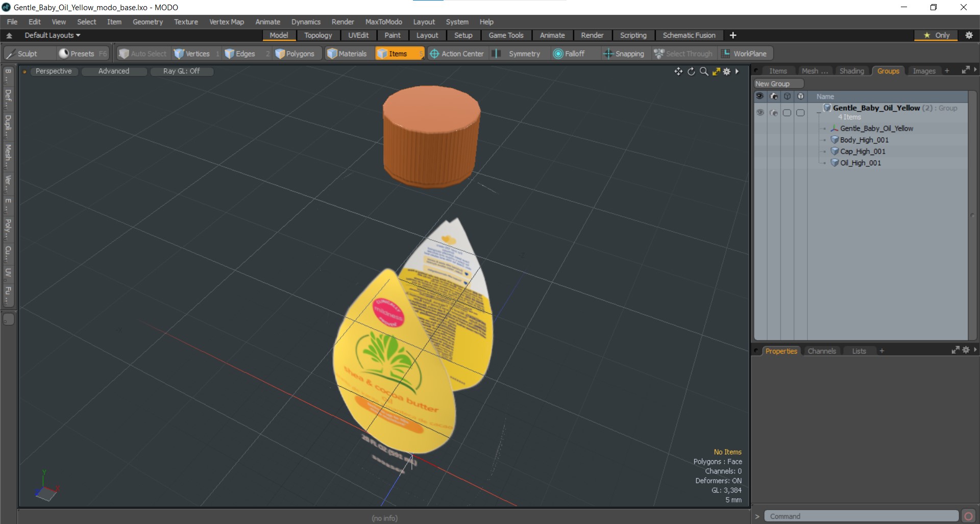
Task: Open the WorkPlane dropdown
Action: click(x=745, y=54)
